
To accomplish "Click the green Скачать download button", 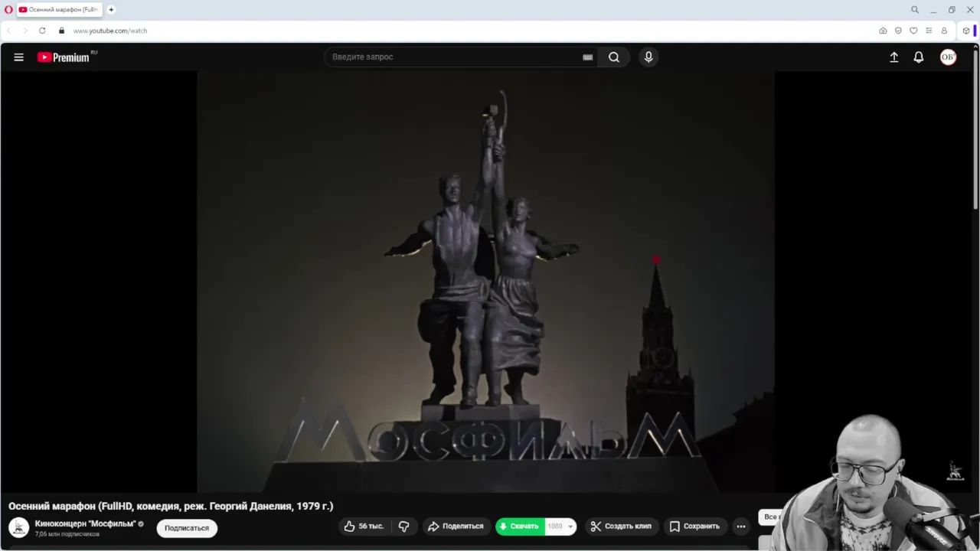I will tap(520, 527).
